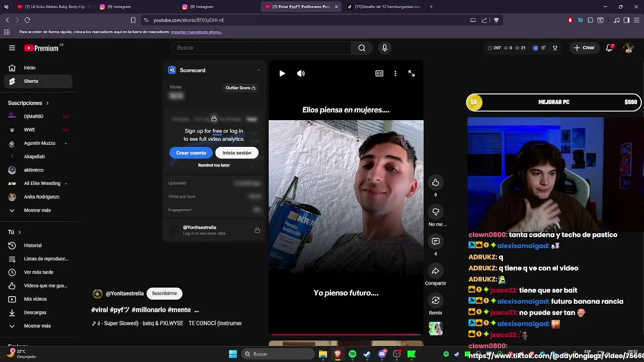Viewport: 644px width, 362px height.
Task: Expand the Tú section
Action: pyautogui.click(x=15, y=232)
